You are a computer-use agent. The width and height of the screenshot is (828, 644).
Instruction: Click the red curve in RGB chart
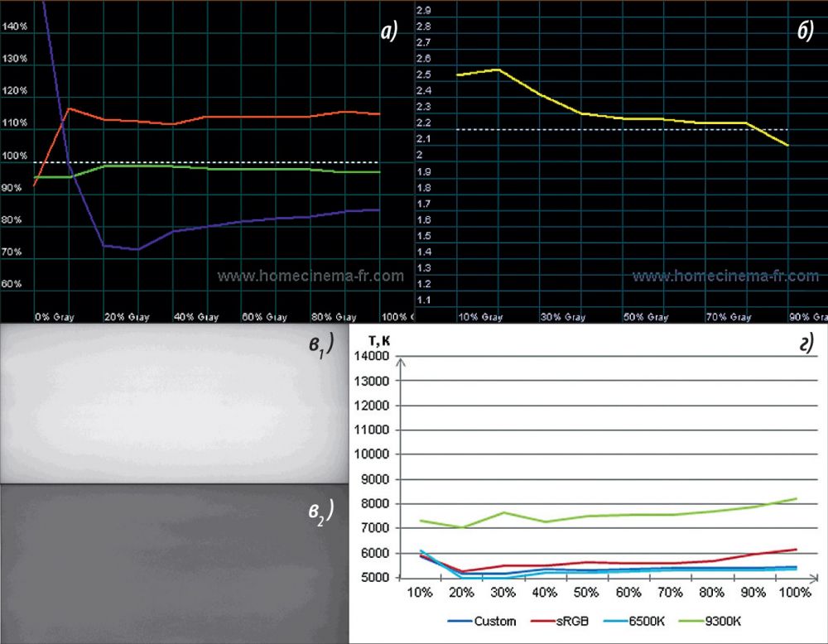point(248,117)
